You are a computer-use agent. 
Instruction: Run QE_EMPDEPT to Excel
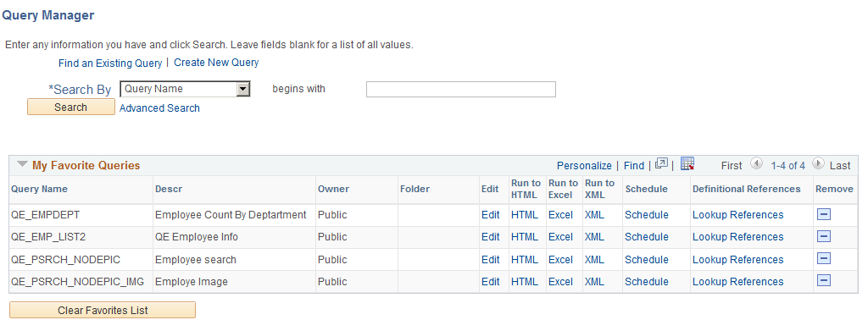560,215
